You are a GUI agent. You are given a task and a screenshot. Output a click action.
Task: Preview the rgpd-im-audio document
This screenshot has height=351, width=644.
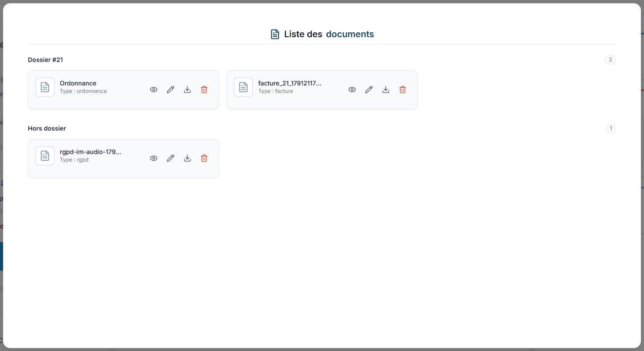(x=154, y=158)
